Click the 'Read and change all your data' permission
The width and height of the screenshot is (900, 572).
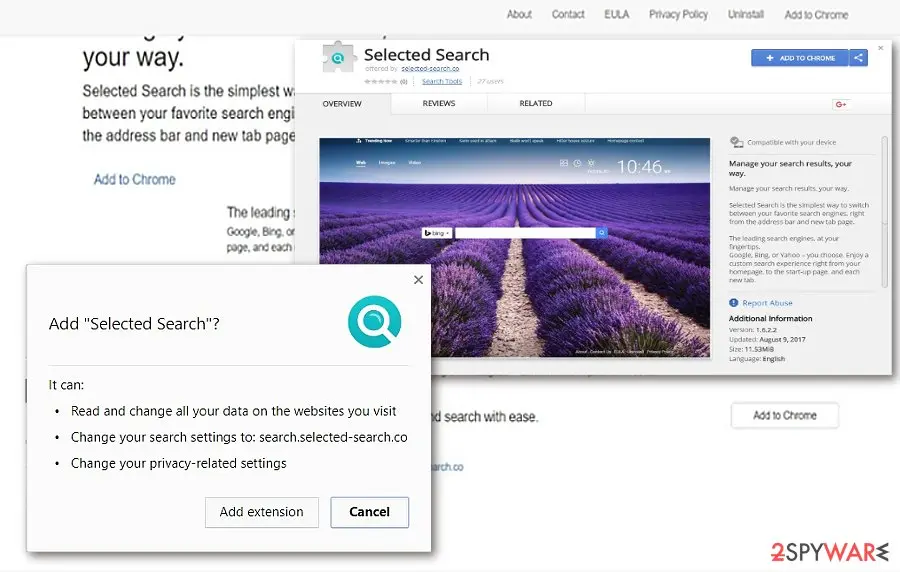click(x=233, y=411)
